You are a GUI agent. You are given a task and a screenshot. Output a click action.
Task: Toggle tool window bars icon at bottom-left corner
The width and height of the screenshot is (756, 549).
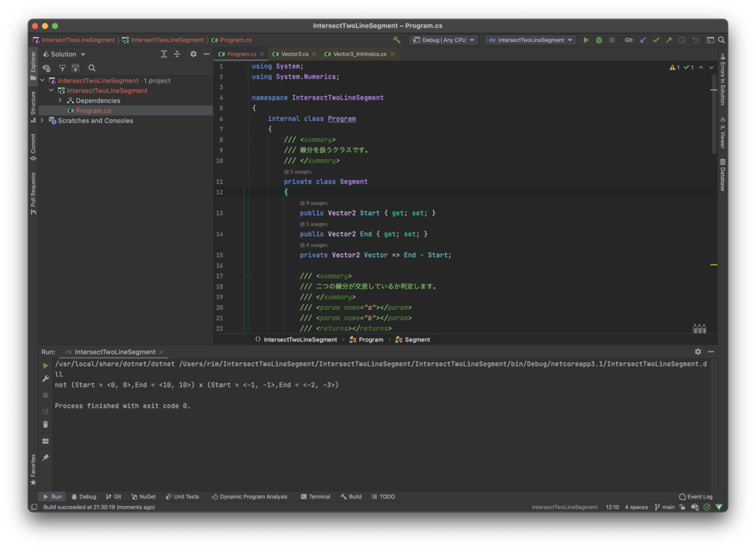pos(34,507)
